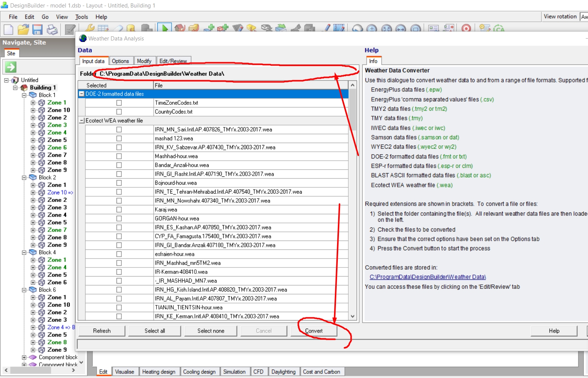Click the Convert button
The height and width of the screenshot is (378, 588).
tap(314, 331)
